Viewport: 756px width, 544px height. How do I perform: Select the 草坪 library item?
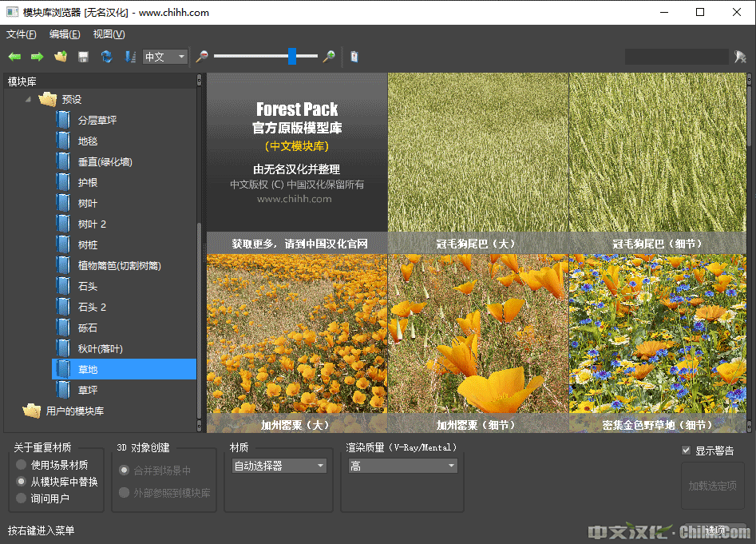(88, 391)
